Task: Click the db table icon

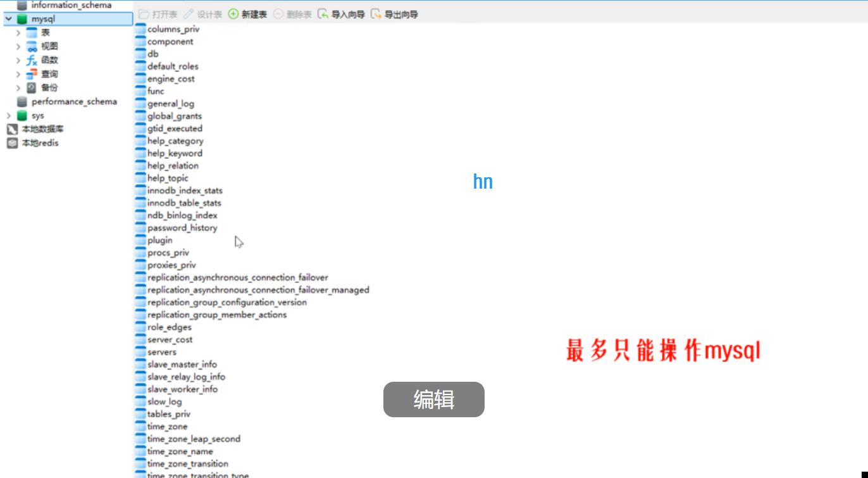Action: coord(140,54)
